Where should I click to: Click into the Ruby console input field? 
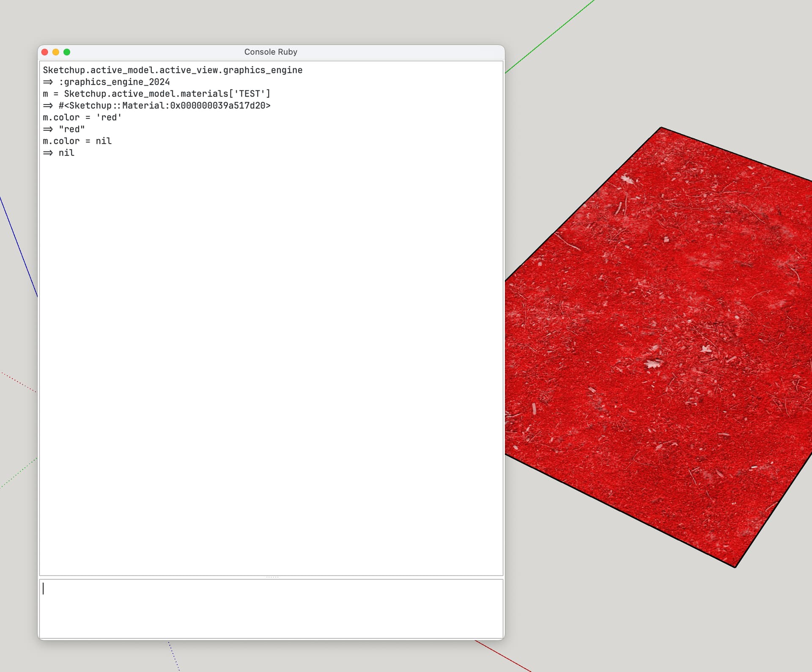click(271, 609)
